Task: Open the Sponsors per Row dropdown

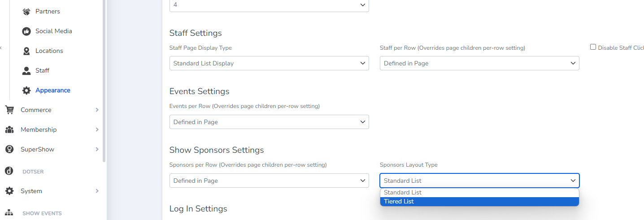Action: [269, 181]
